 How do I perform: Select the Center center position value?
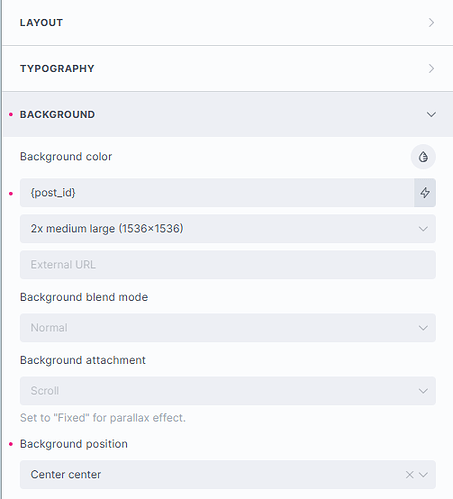click(x=66, y=475)
